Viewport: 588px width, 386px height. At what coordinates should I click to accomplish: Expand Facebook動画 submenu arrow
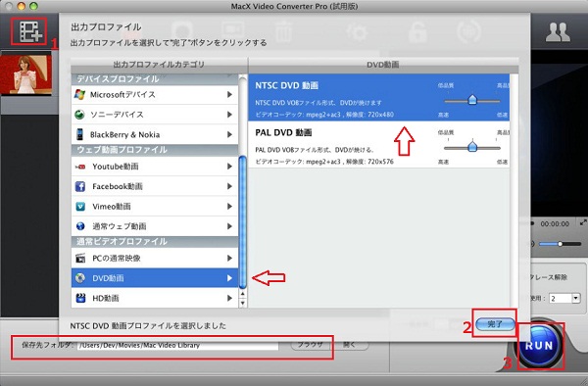click(229, 186)
